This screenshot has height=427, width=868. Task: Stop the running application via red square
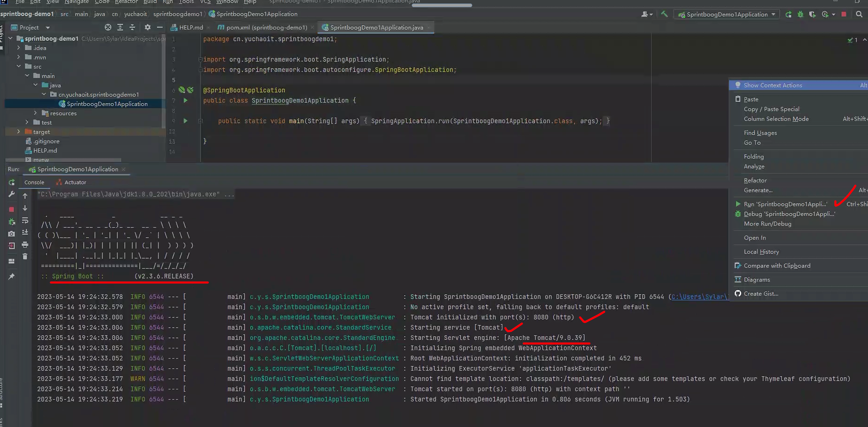12,209
